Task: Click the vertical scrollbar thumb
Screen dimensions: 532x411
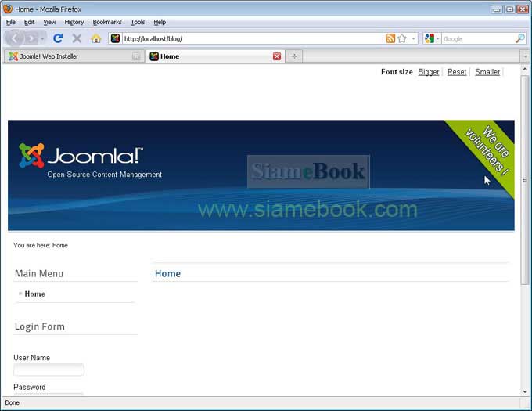Action: [x=524, y=180]
